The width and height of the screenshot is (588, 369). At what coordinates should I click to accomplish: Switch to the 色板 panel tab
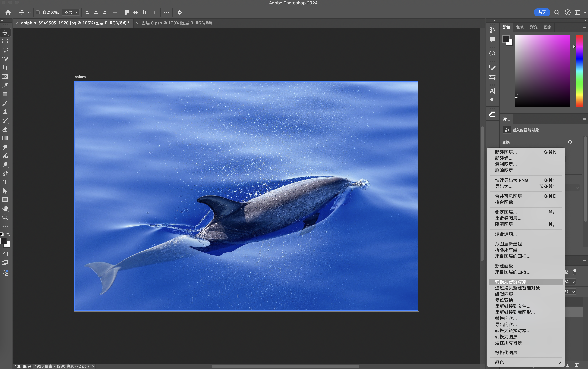point(520,27)
